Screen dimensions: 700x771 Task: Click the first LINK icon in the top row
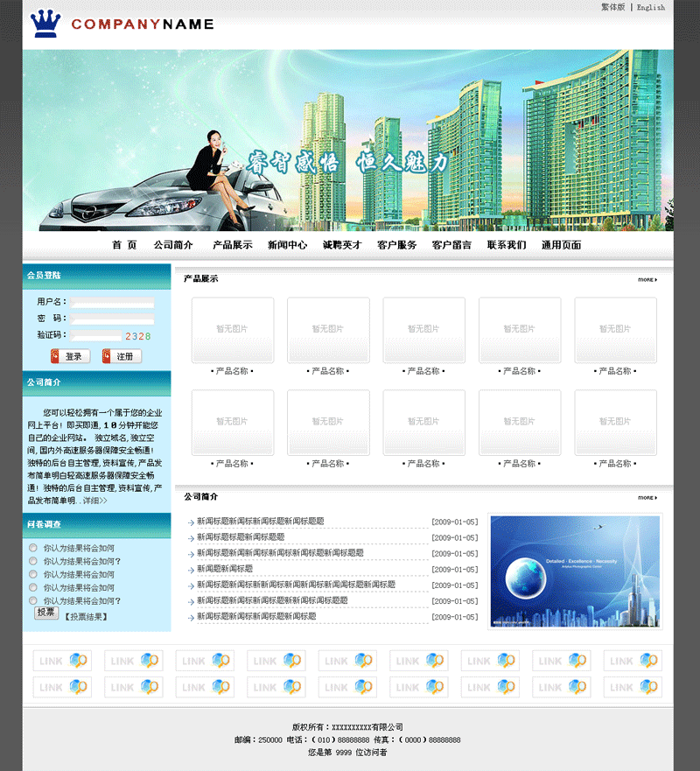click(62, 661)
